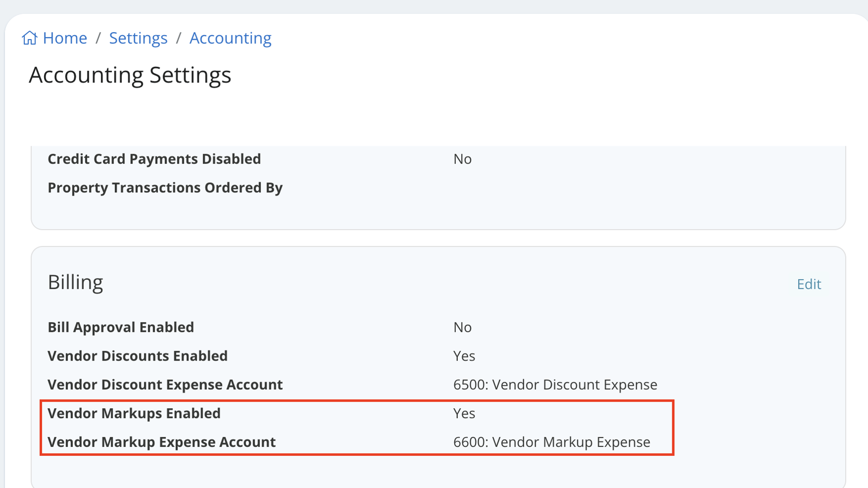Viewport: 868px width, 488px height.
Task: Select the Yes value for Vendor Markups Enabled
Action: pyautogui.click(x=464, y=413)
